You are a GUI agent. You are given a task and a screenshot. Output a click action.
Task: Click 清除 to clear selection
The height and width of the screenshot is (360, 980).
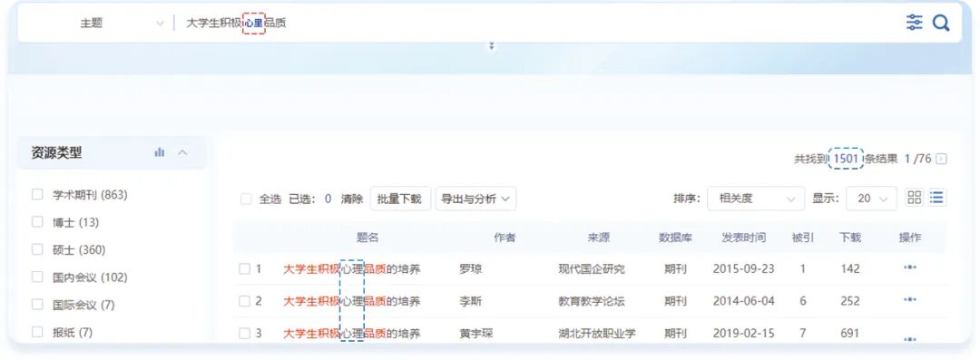pyautogui.click(x=352, y=199)
